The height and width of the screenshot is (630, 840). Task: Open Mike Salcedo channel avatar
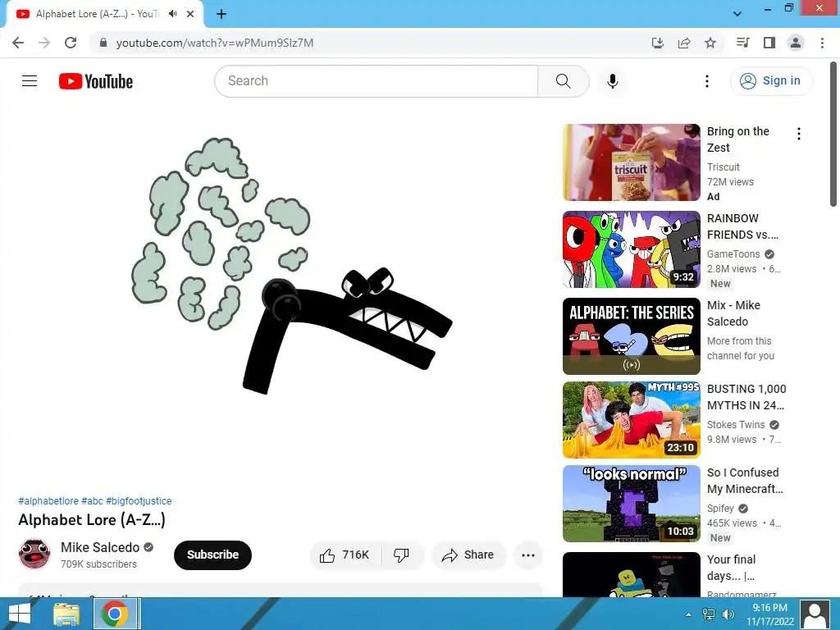coord(34,555)
